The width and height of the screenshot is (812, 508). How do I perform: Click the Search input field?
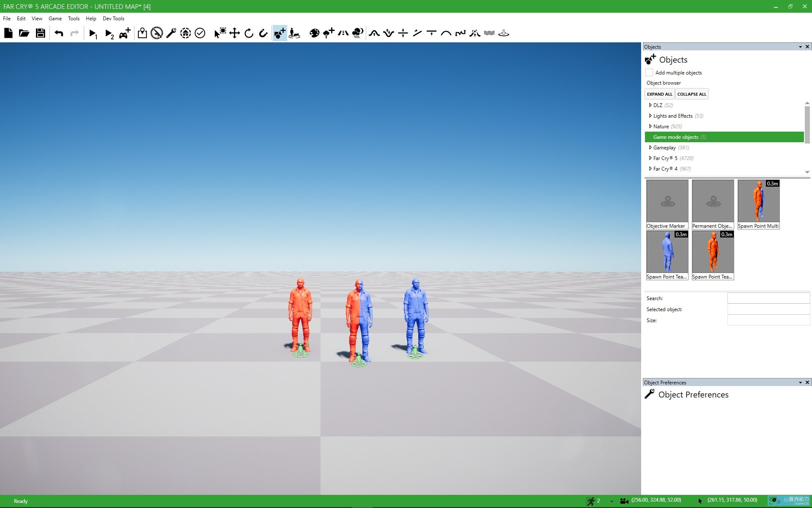(x=768, y=298)
